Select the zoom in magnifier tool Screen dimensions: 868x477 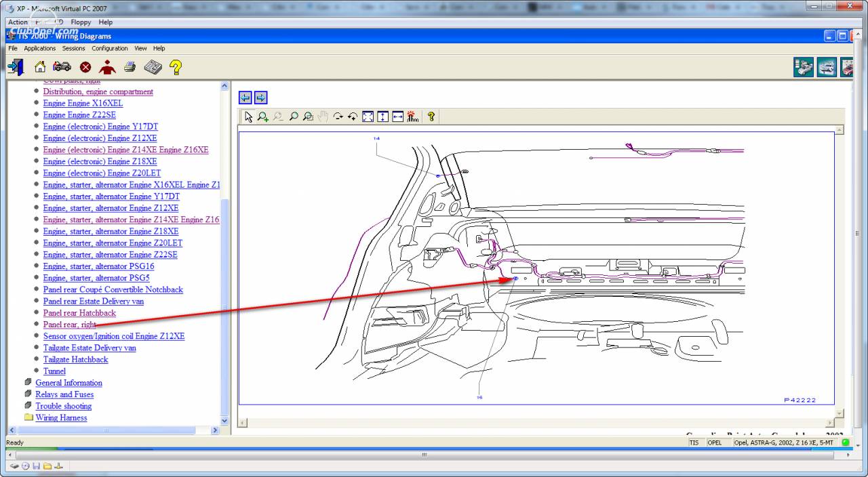click(263, 117)
